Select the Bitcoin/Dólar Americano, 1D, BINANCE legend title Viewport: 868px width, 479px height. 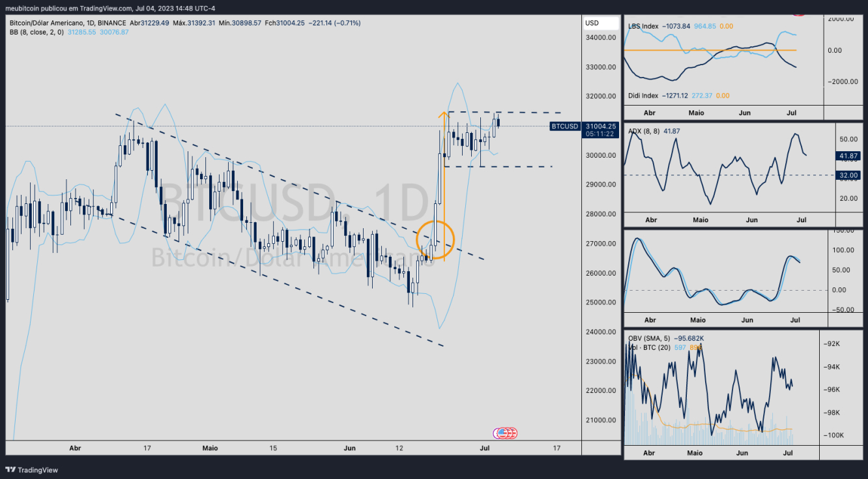[x=68, y=23]
